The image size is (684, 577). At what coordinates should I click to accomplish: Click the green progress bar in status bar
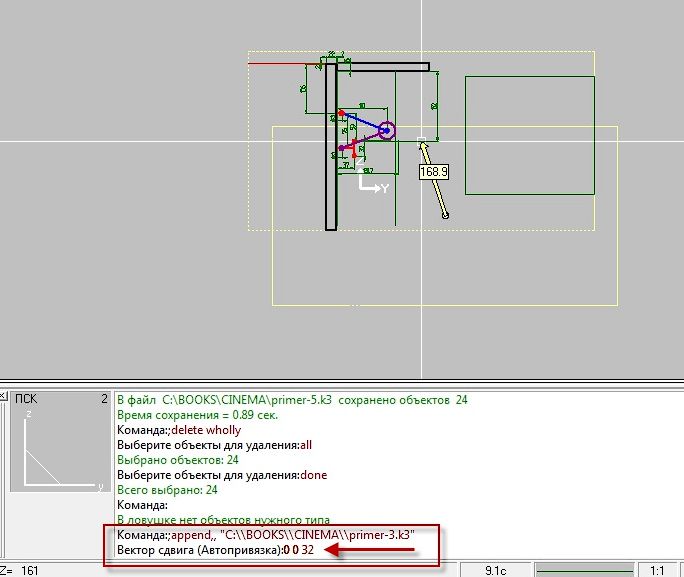coord(585,570)
